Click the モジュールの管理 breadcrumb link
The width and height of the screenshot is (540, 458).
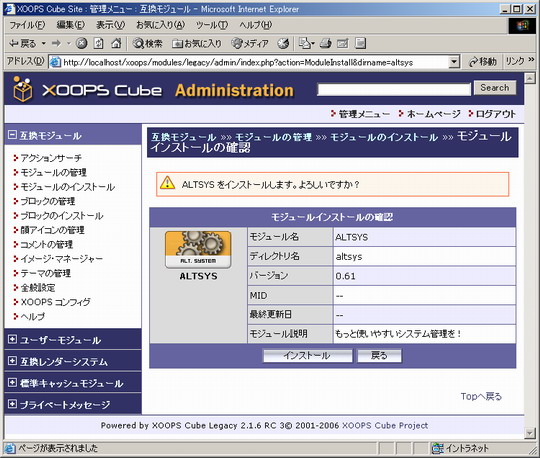pyautogui.click(x=273, y=137)
